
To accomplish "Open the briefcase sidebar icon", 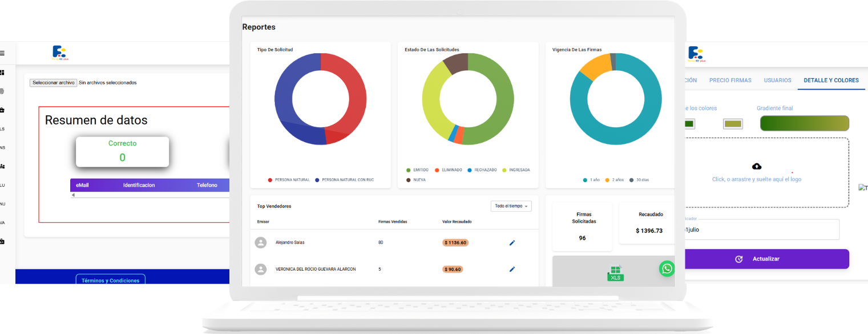I will [2, 110].
